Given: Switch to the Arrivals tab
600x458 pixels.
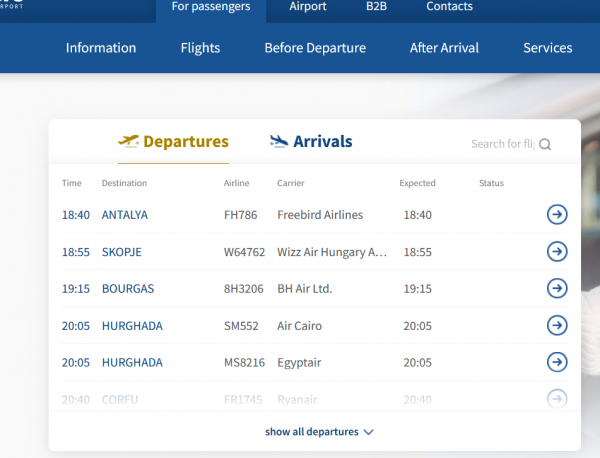Looking at the screenshot, I should [x=322, y=142].
